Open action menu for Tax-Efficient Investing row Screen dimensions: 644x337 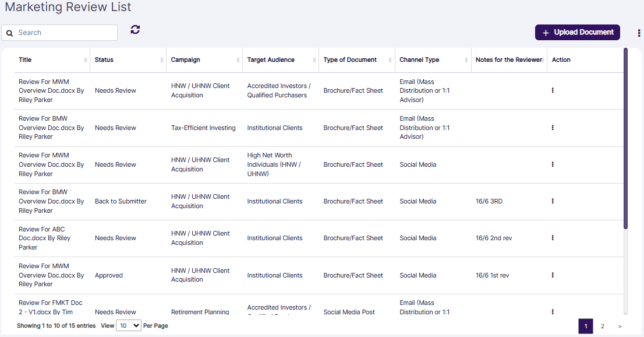[x=552, y=127]
